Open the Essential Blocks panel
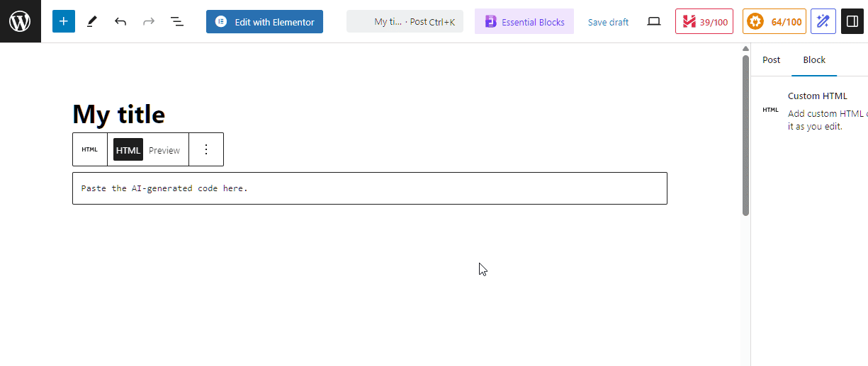The height and width of the screenshot is (366, 868). tap(524, 22)
